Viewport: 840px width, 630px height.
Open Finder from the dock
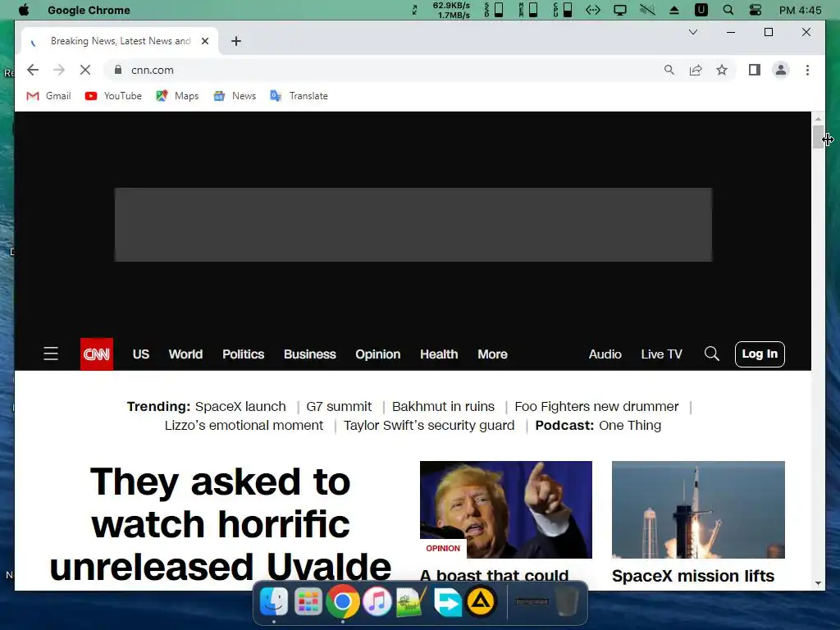tap(274, 601)
